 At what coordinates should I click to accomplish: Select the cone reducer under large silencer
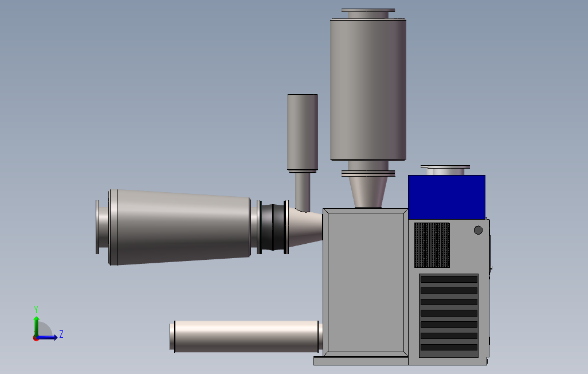pyautogui.click(x=368, y=192)
